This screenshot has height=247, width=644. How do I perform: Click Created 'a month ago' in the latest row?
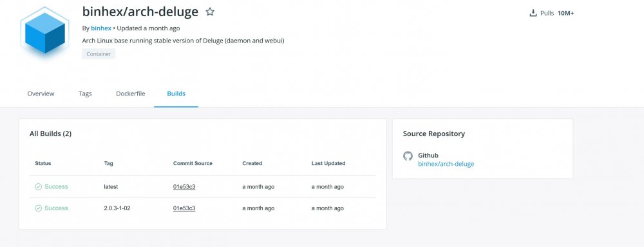(258, 186)
